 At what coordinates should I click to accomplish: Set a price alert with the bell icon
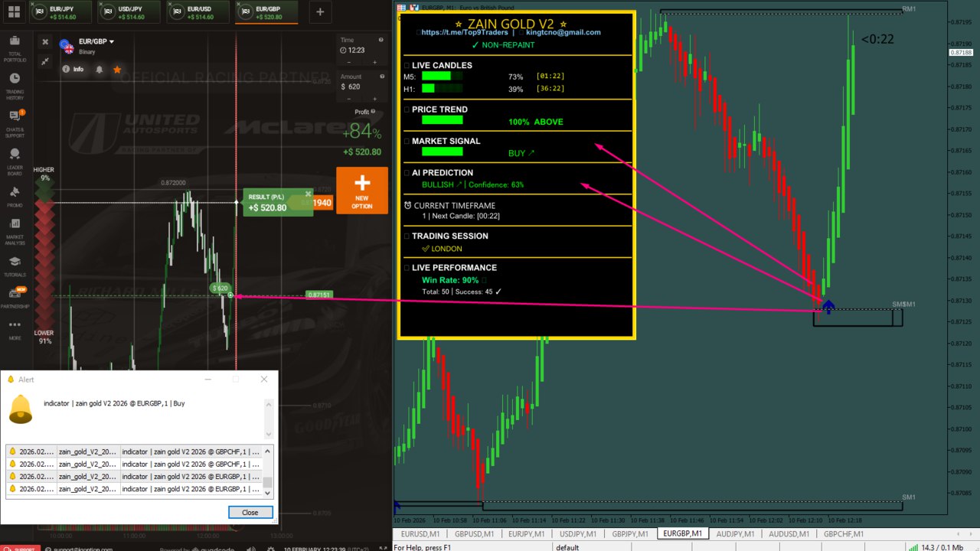[100, 70]
